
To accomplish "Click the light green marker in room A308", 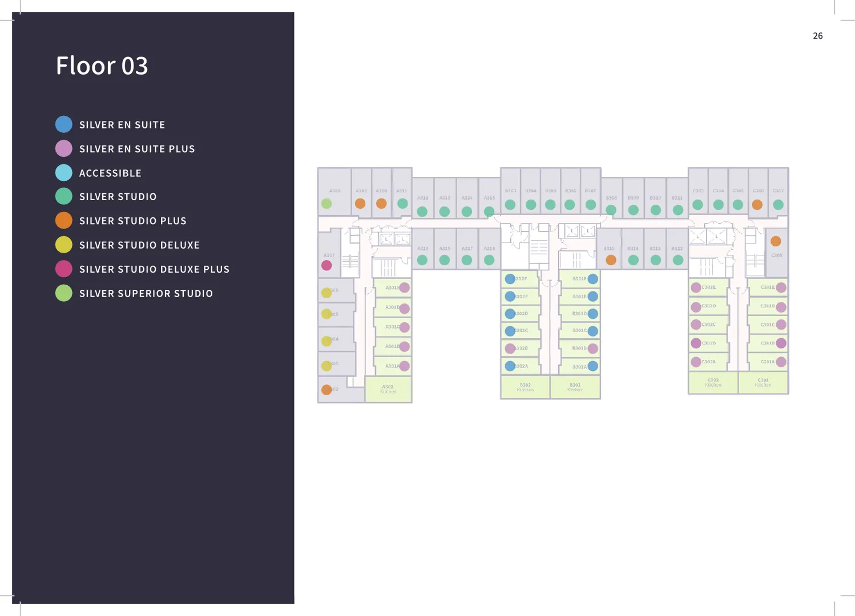I will pos(326,204).
